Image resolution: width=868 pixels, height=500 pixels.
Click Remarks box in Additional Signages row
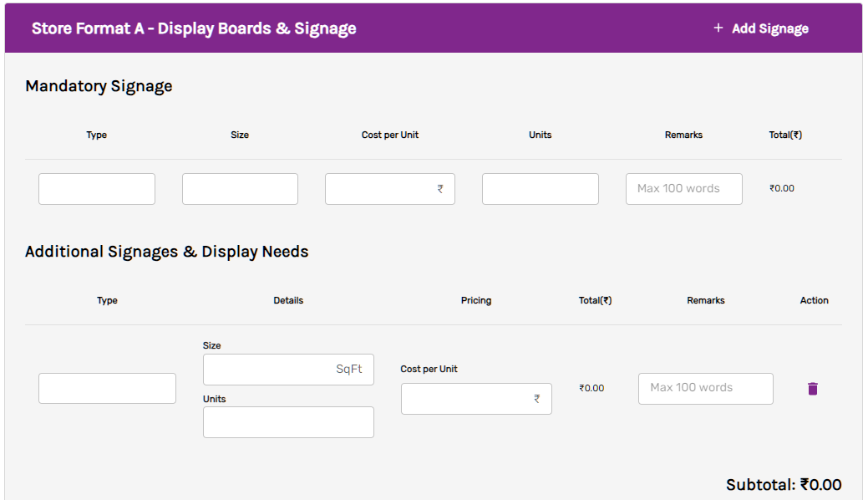click(x=705, y=388)
